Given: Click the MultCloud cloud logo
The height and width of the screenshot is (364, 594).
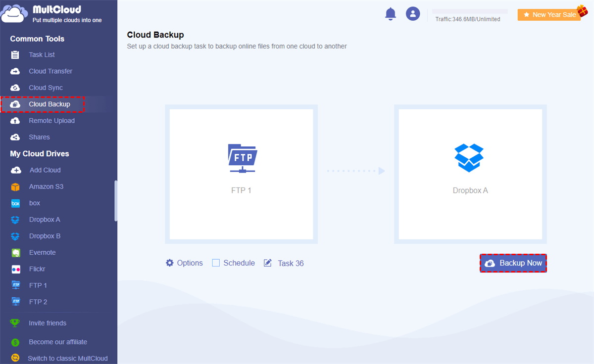Looking at the screenshot, I should [x=14, y=14].
